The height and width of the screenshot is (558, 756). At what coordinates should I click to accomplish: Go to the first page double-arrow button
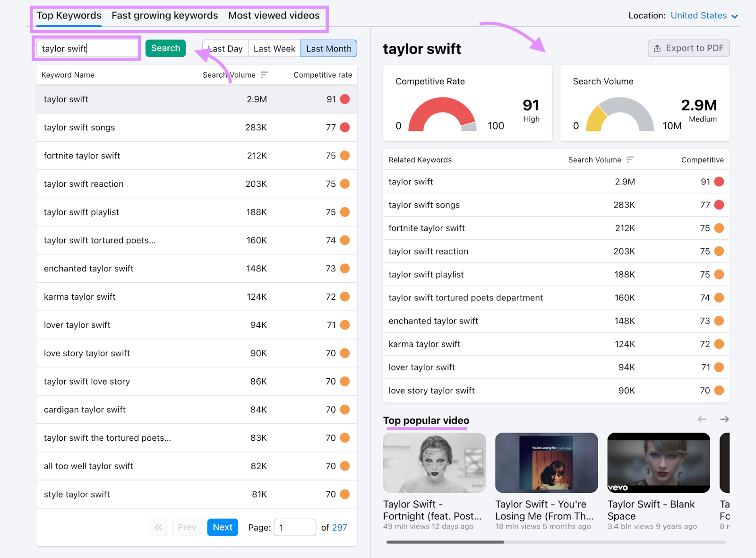158,527
